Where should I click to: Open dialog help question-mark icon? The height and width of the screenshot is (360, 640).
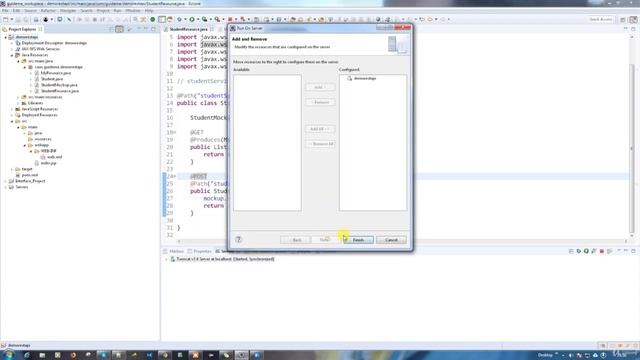tap(238, 240)
